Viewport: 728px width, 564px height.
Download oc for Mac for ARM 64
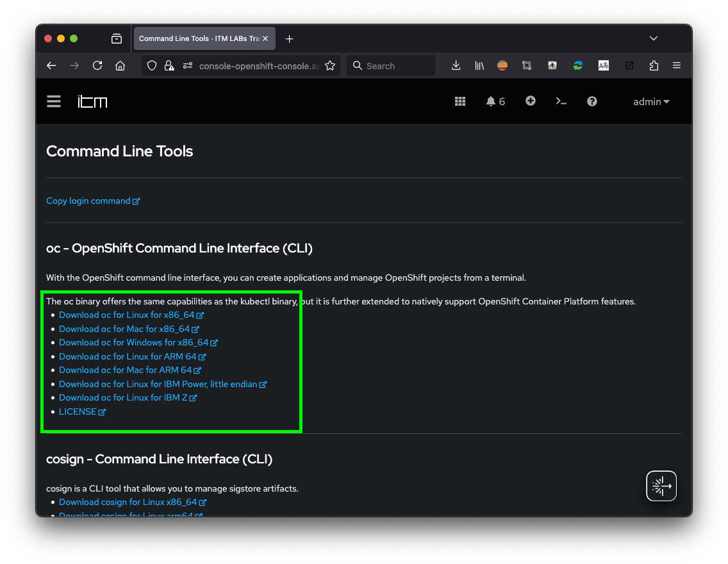coord(130,370)
